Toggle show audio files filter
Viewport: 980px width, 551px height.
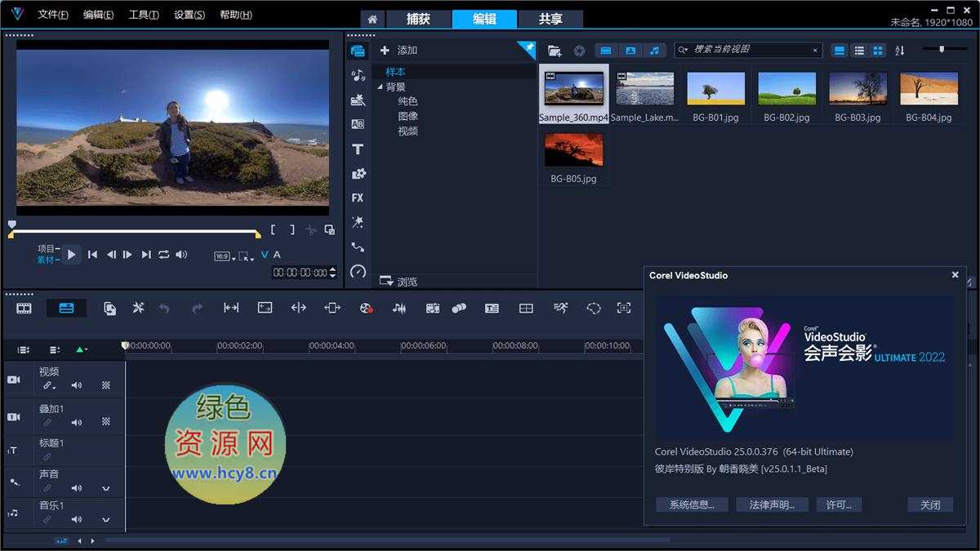pos(654,51)
